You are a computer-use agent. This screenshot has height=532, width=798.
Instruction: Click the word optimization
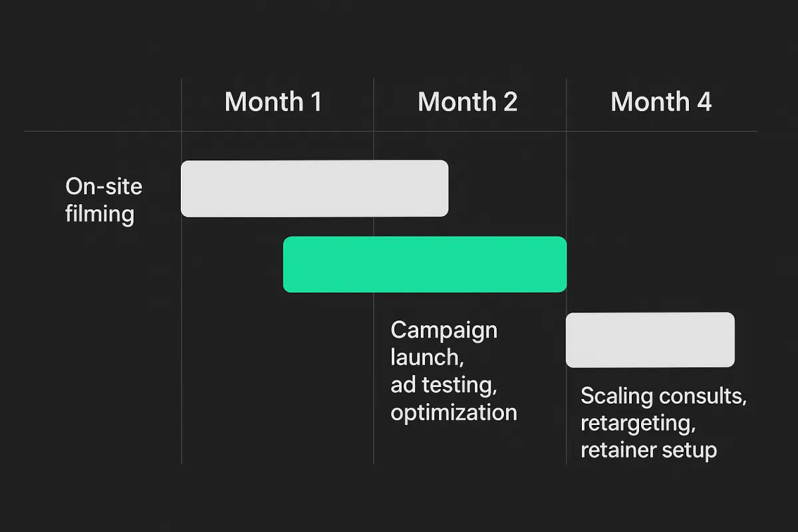454,412
